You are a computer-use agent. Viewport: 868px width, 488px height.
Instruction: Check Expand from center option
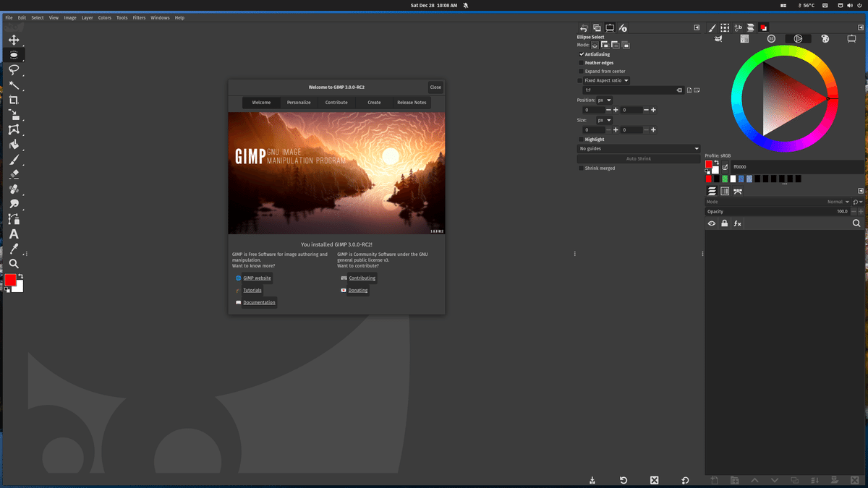pyautogui.click(x=581, y=71)
